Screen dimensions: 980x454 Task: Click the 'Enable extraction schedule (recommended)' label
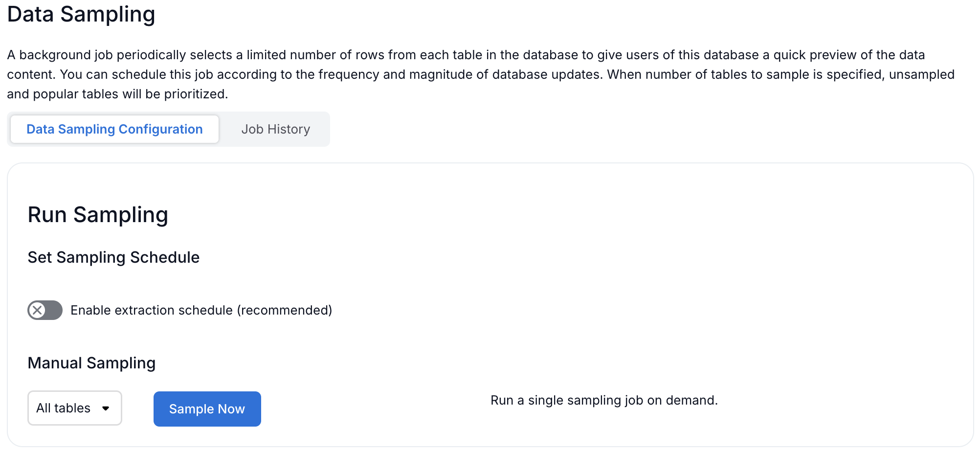coord(201,310)
